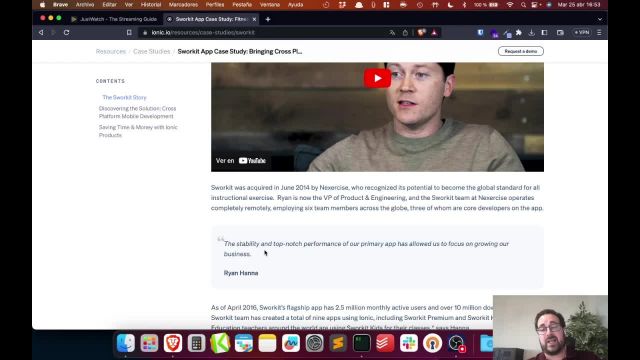Click the Request a demo button
640x360 pixels.
click(520, 51)
